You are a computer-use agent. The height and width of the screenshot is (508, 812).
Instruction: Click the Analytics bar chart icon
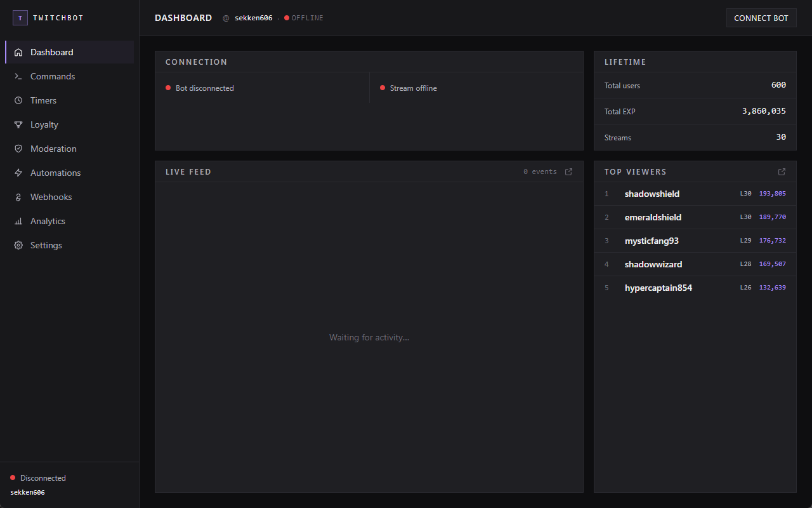(18, 221)
